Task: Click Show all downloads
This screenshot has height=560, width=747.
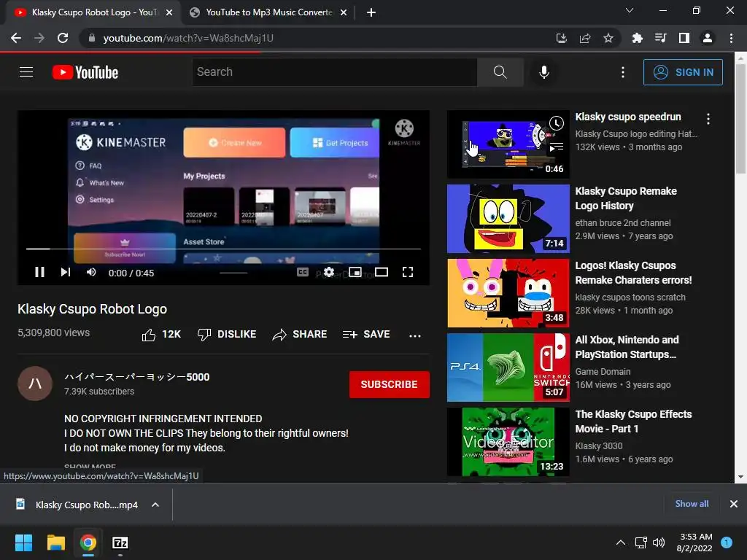Action: click(692, 504)
